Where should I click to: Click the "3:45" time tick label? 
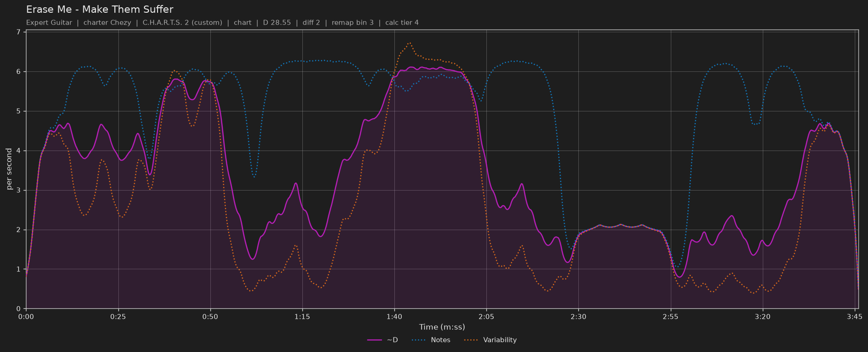(x=855, y=317)
